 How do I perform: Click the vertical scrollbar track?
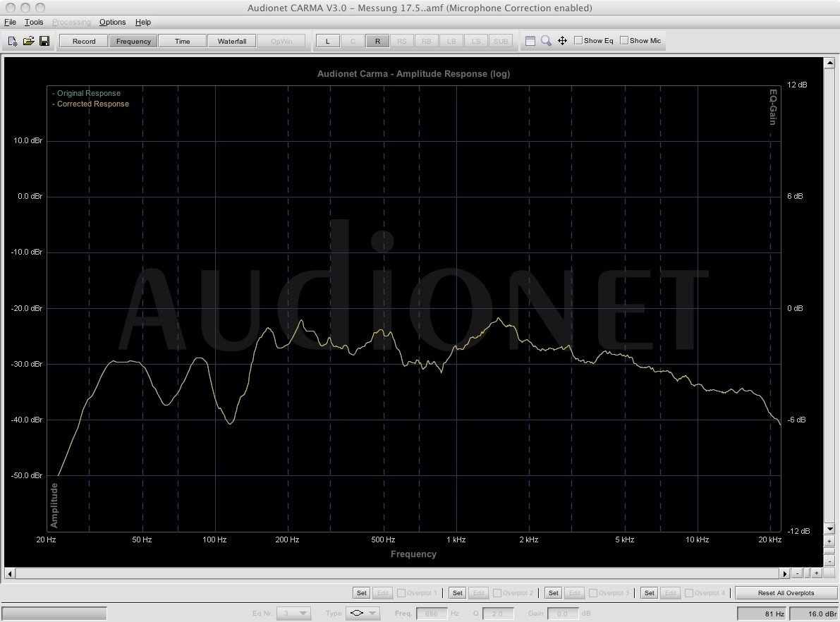point(829,295)
